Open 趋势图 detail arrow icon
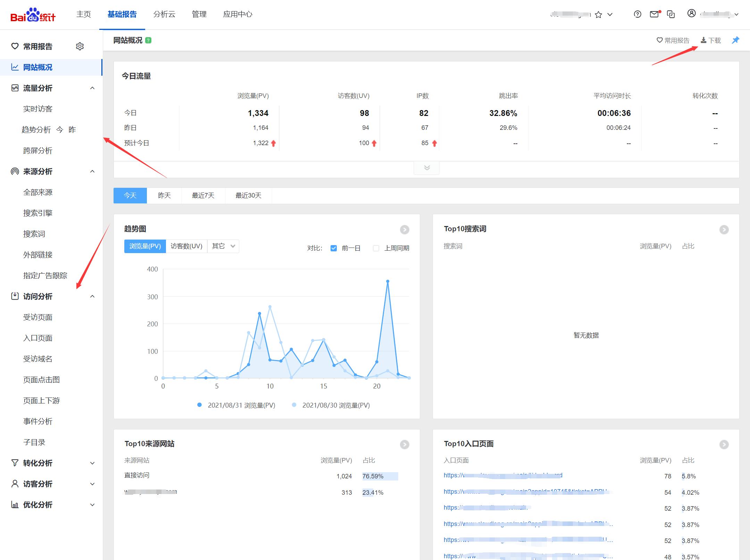The image size is (750, 560). pos(405,229)
